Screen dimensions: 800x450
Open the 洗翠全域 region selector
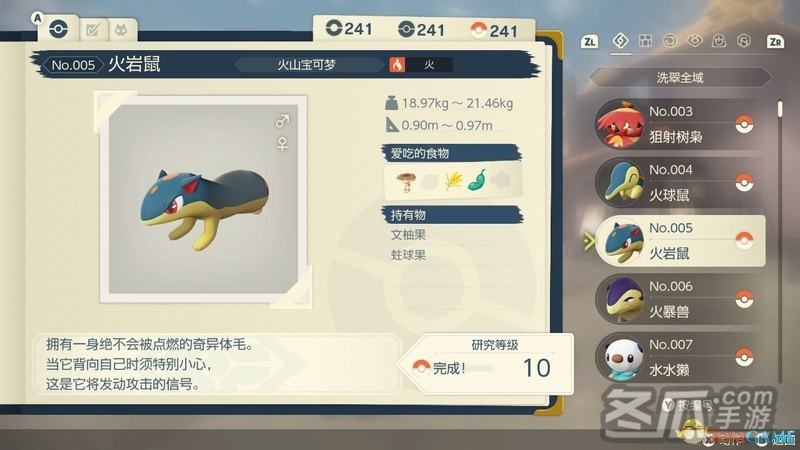(680, 78)
